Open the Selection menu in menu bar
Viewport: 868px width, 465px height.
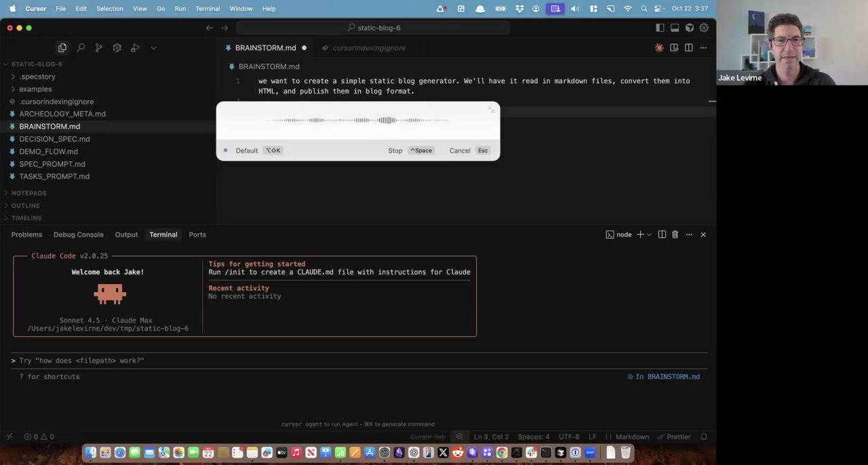110,9
